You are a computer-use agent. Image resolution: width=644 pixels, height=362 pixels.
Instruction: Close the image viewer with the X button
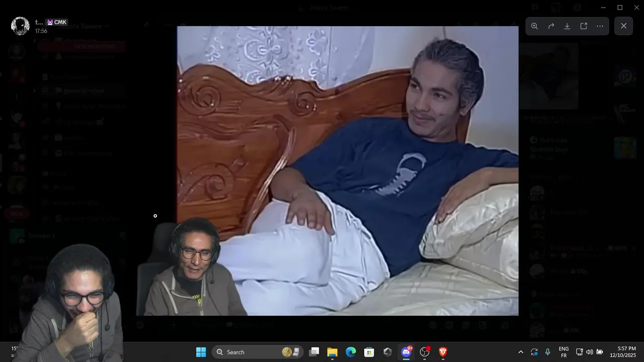623,26
